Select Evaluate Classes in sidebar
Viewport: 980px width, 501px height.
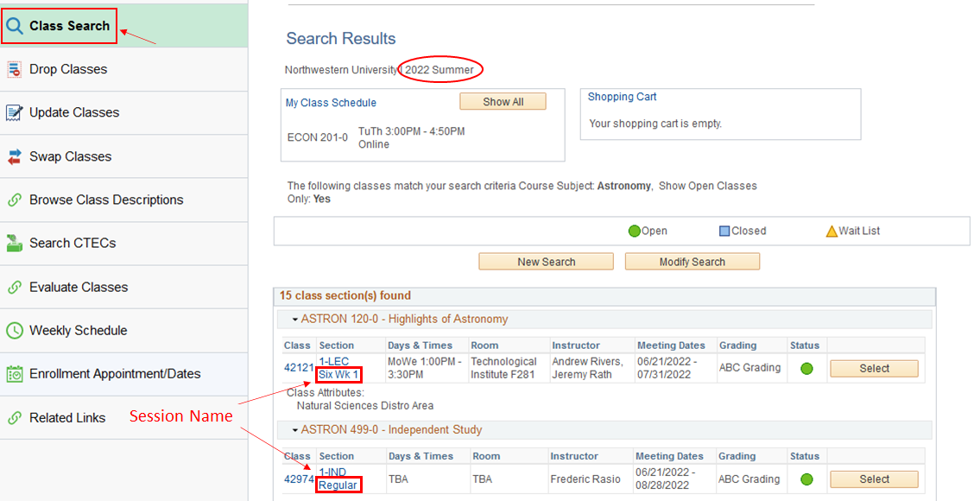tap(123, 287)
